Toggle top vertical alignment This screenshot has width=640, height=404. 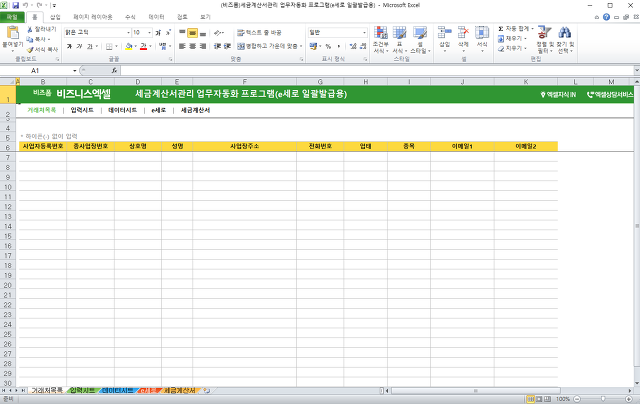pos(182,33)
